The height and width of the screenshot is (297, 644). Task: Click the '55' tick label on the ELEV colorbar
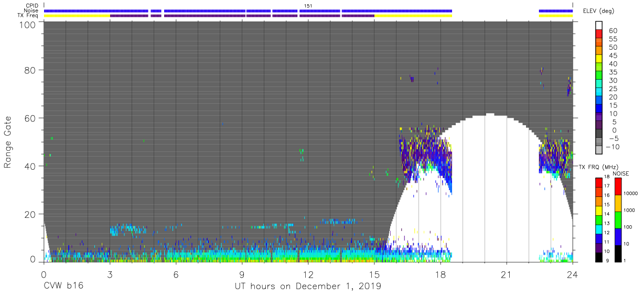click(x=613, y=39)
